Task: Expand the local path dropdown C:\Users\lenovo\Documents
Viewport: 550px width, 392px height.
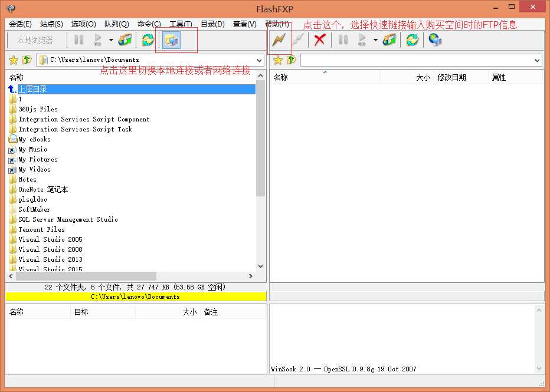Action: pyautogui.click(x=259, y=60)
